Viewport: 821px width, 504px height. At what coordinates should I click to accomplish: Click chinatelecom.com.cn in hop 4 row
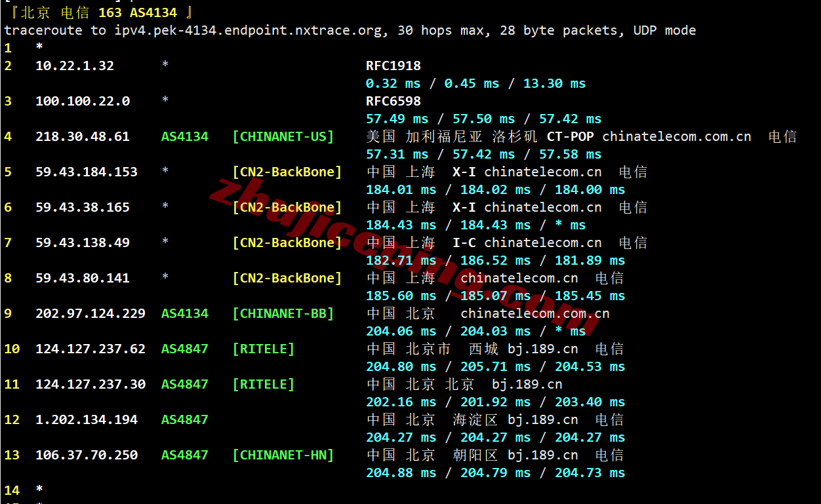677,136
